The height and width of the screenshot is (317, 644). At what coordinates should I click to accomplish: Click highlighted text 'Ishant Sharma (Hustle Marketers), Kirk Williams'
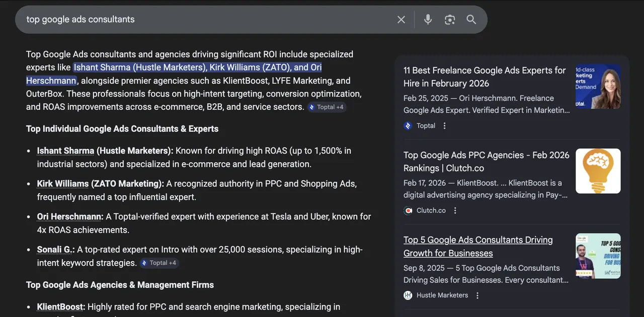point(182,67)
